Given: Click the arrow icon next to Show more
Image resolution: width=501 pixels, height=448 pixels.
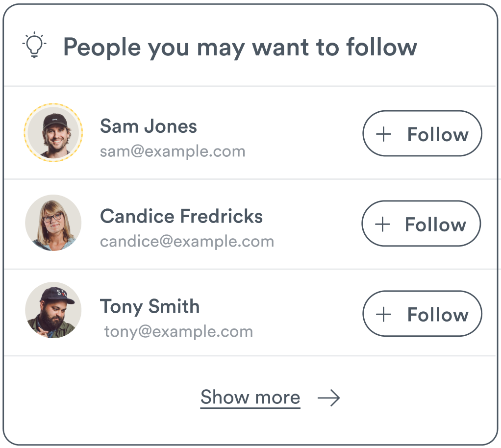Looking at the screenshot, I should click(x=328, y=398).
